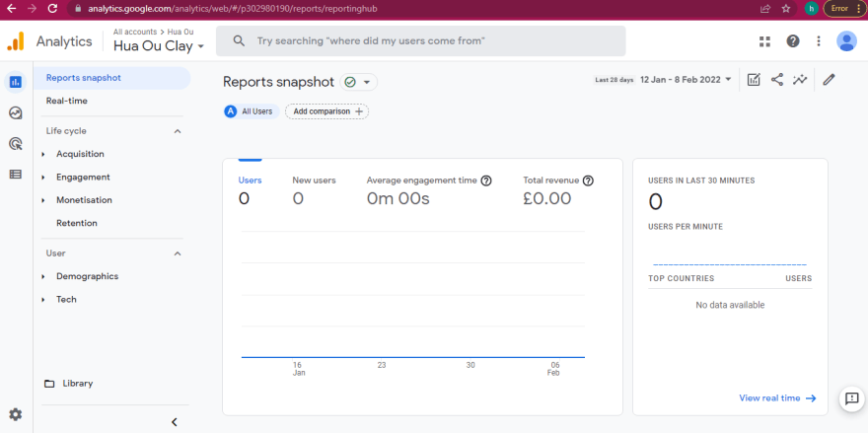The height and width of the screenshot is (433, 868).
Task: Expand the Demographics item
Action: tap(87, 276)
